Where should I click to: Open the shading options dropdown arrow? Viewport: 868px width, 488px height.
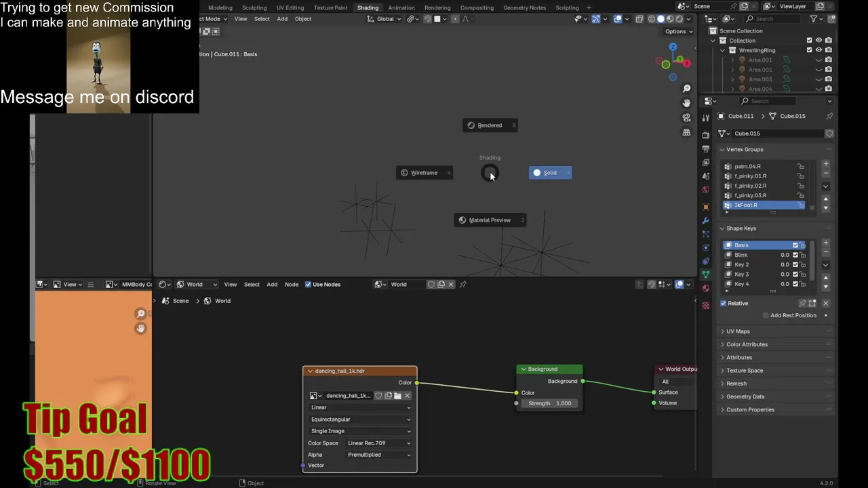pos(688,19)
